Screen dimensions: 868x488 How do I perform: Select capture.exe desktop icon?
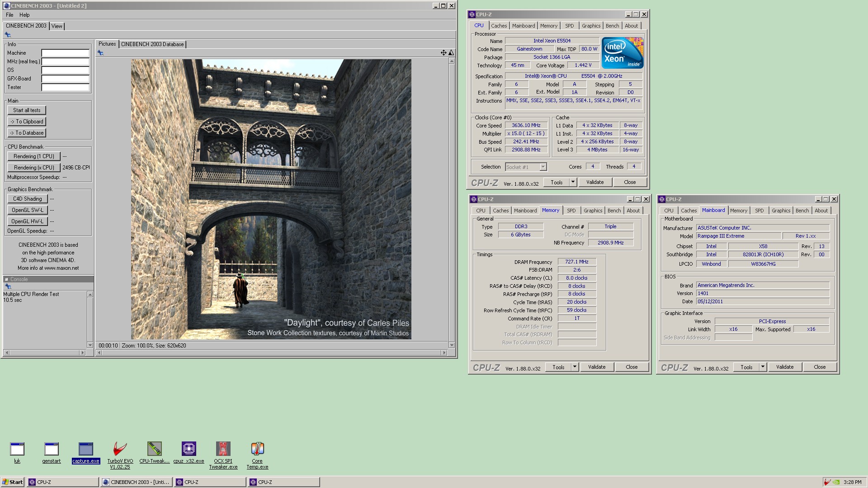[85, 452]
